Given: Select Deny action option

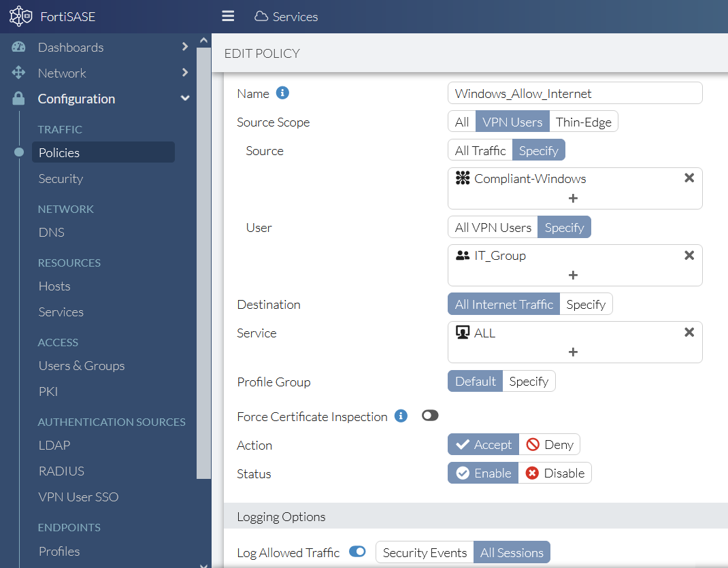Looking at the screenshot, I should (550, 445).
